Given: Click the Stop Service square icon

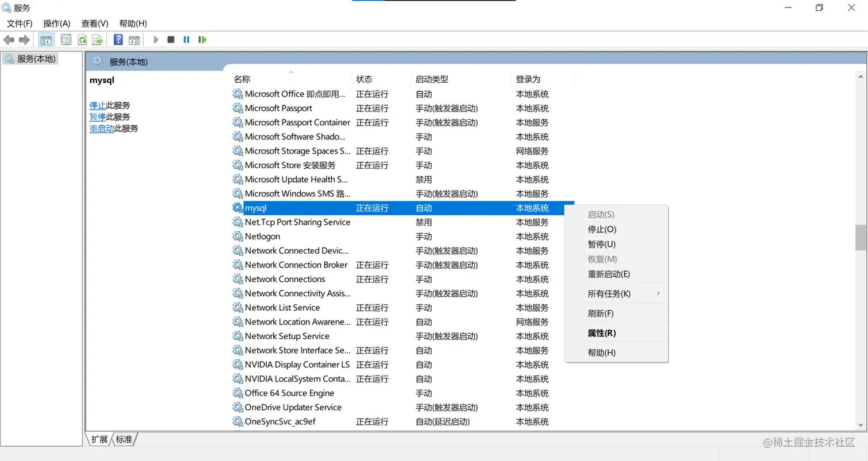Looking at the screenshot, I should (x=170, y=40).
